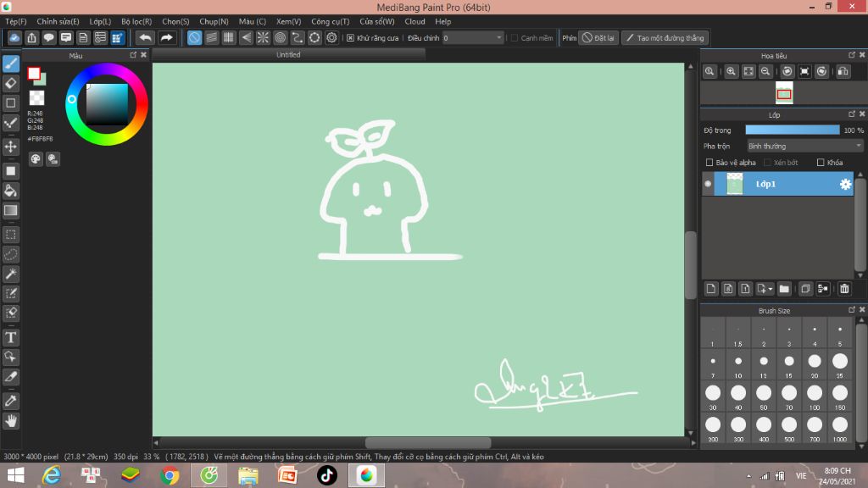
Task: Open Help menu
Action: click(442, 21)
